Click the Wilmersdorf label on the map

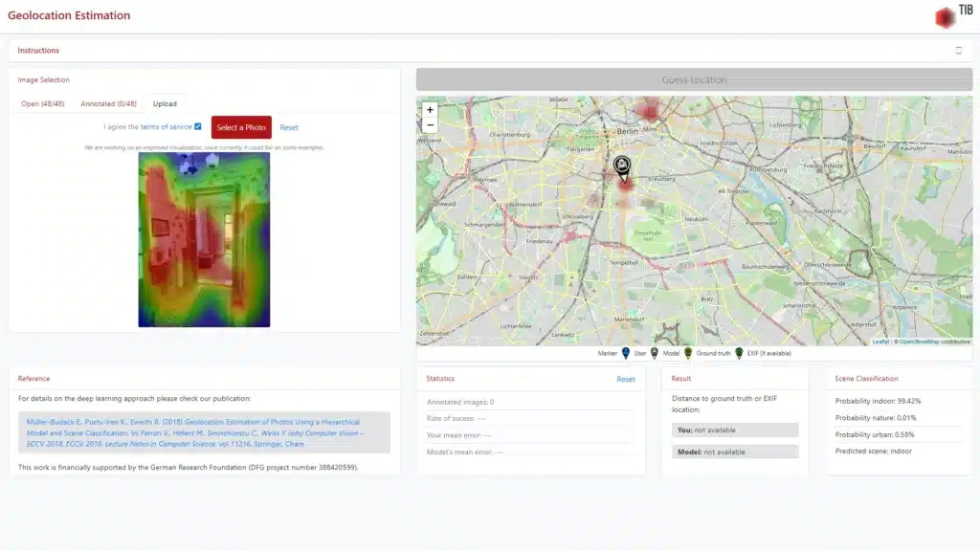(x=525, y=205)
